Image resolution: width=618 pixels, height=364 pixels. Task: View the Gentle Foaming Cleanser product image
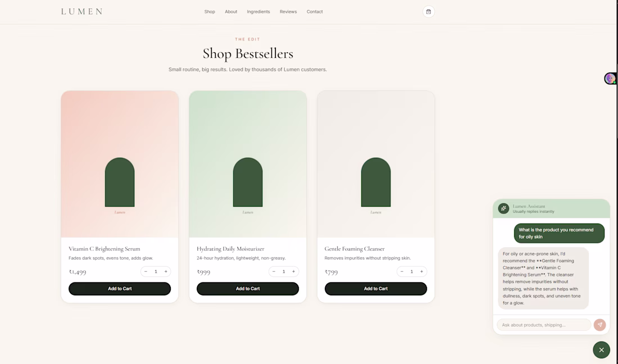(376, 164)
